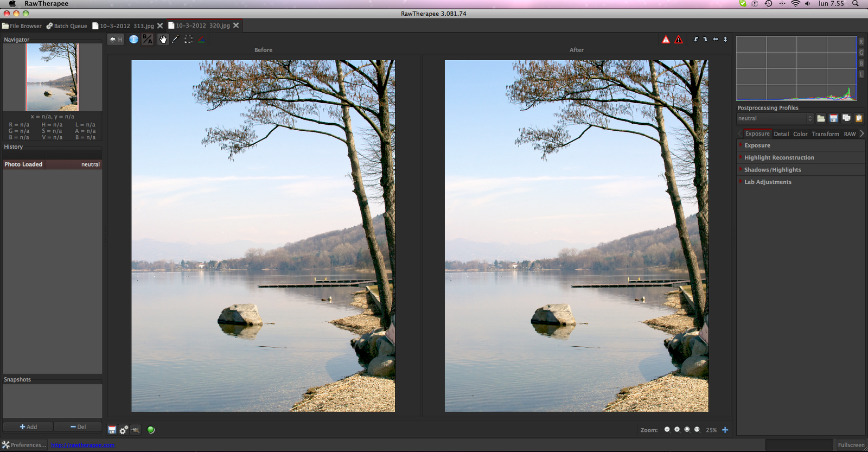Select Photo Loaded history entry
868x452 pixels.
(52, 164)
